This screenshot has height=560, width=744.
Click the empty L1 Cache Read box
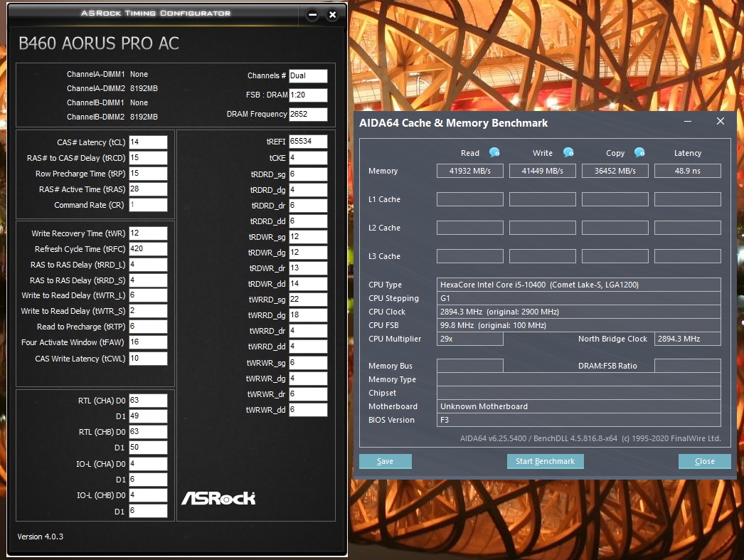pos(469,199)
